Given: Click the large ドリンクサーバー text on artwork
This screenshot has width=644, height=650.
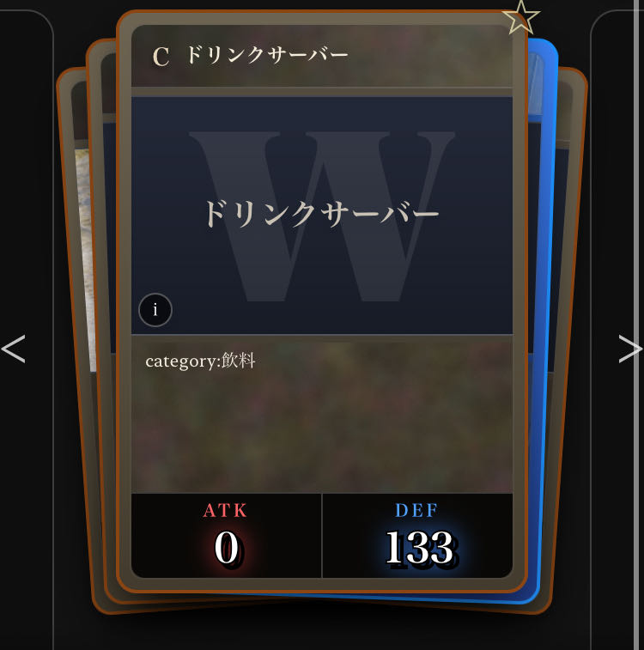Looking at the screenshot, I should coord(322,214).
